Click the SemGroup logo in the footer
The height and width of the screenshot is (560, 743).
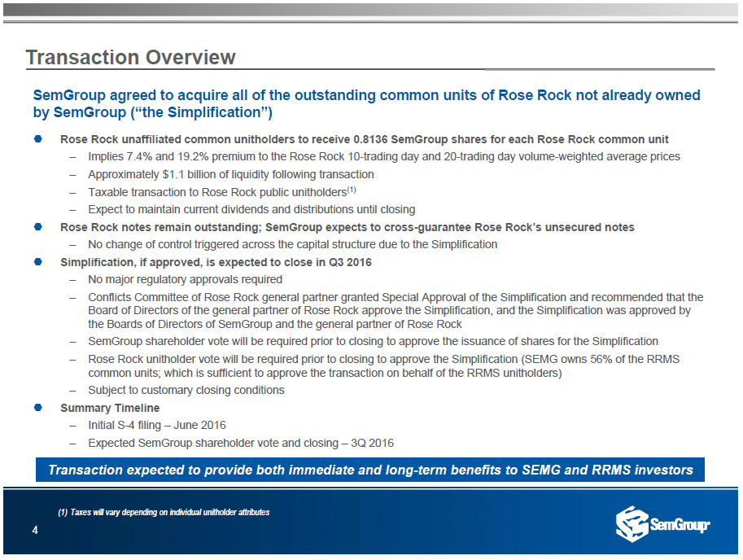point(662,524)
